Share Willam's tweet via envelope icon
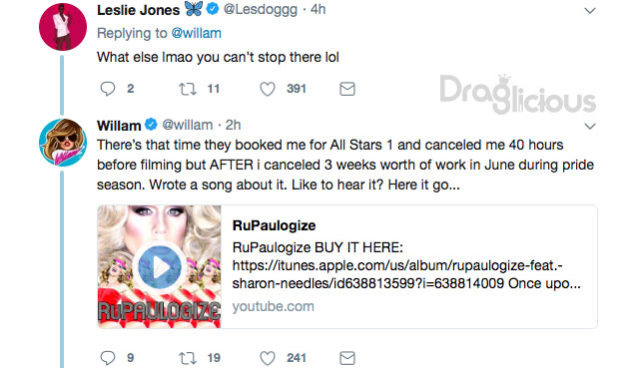This screenshot has width=638, height=368. [347, 358]
